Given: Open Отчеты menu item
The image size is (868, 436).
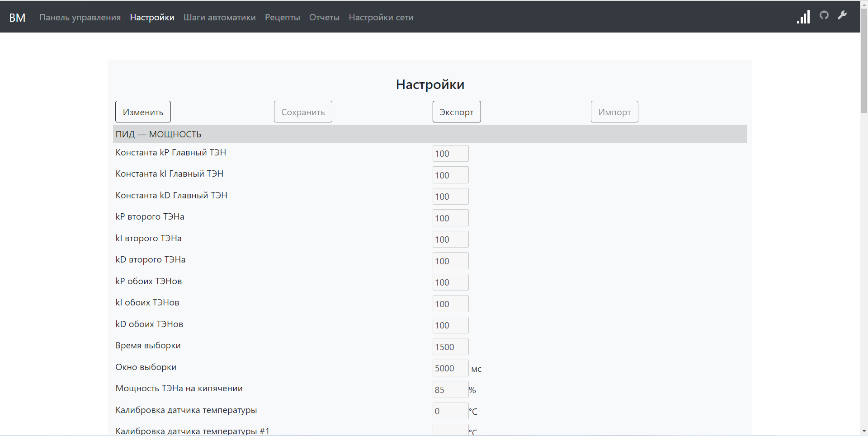Looking at the screenshot, I should 324,17.
